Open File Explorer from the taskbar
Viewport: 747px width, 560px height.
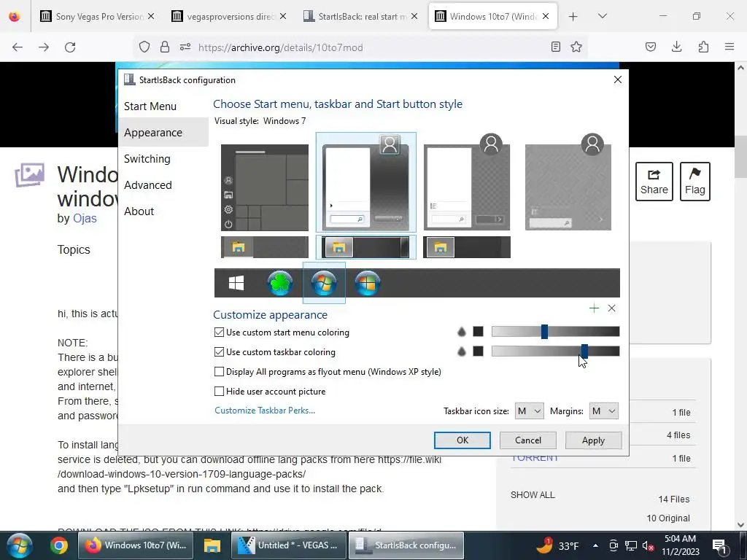click(212, 545)
